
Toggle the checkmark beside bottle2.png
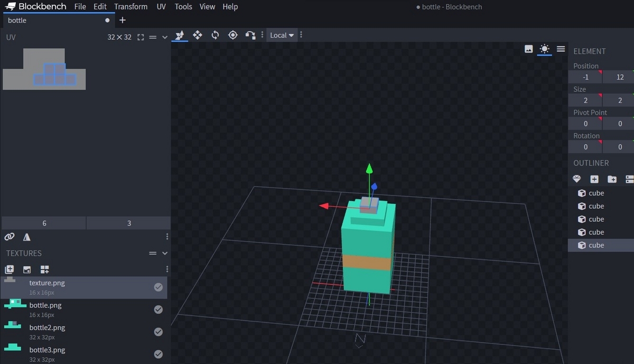[x=158, y=332]
